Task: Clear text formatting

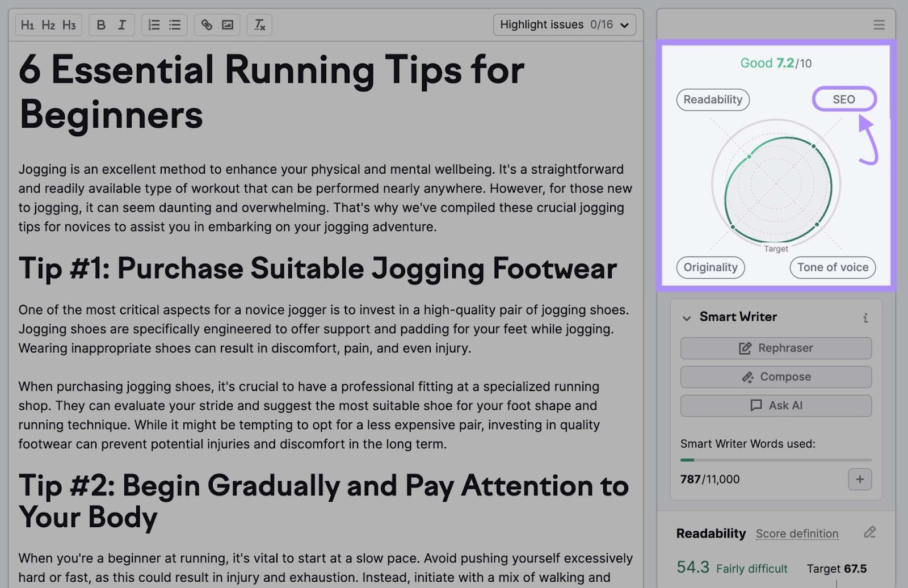Action: coord(259,25)
